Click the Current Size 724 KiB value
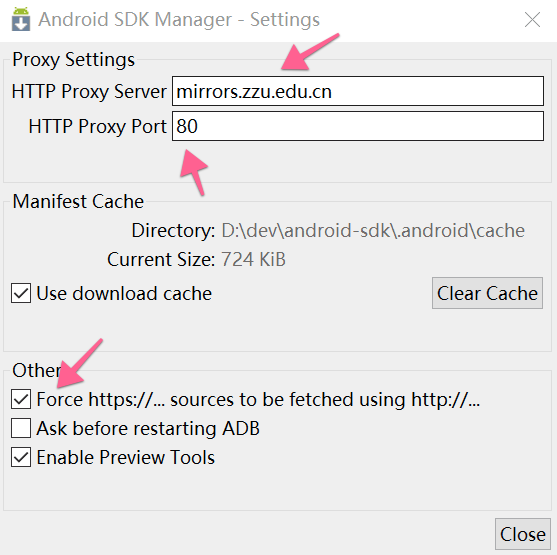557x555 pixels. [253, 259]
